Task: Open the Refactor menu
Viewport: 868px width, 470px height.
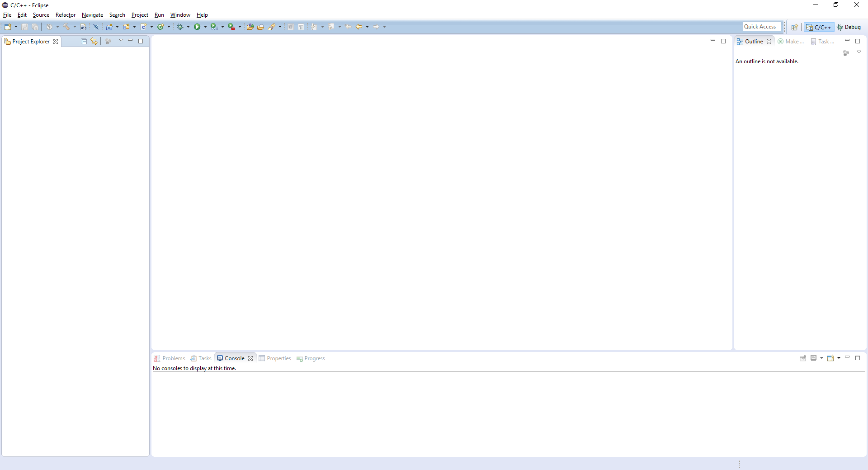Action: (x=65, y=15)
